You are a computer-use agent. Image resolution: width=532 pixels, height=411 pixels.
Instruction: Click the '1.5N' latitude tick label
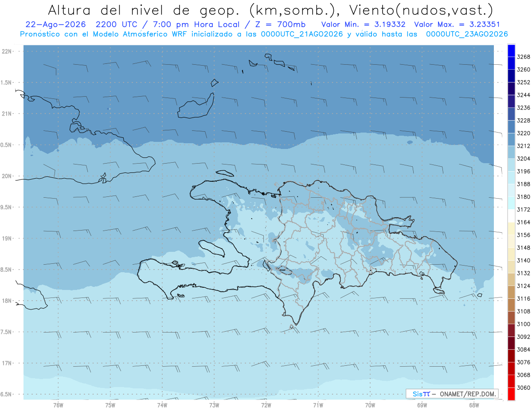coord(7,82)
